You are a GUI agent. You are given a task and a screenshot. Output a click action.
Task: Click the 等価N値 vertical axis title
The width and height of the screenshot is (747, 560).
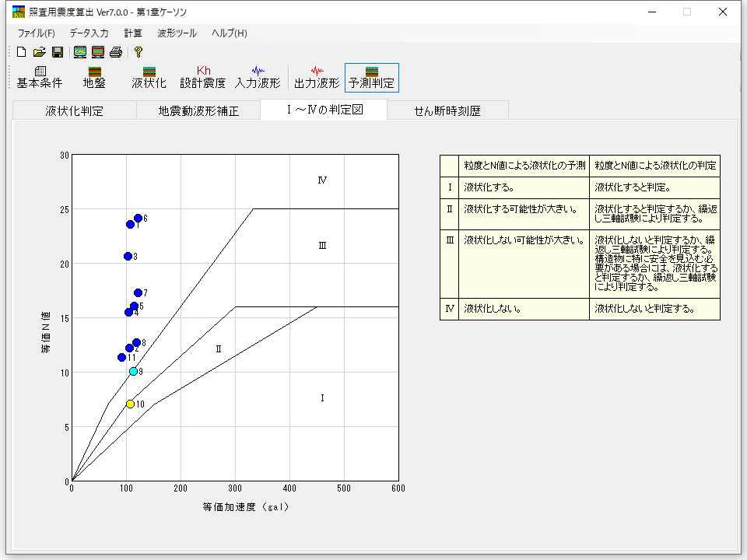(x=46, y=332)
